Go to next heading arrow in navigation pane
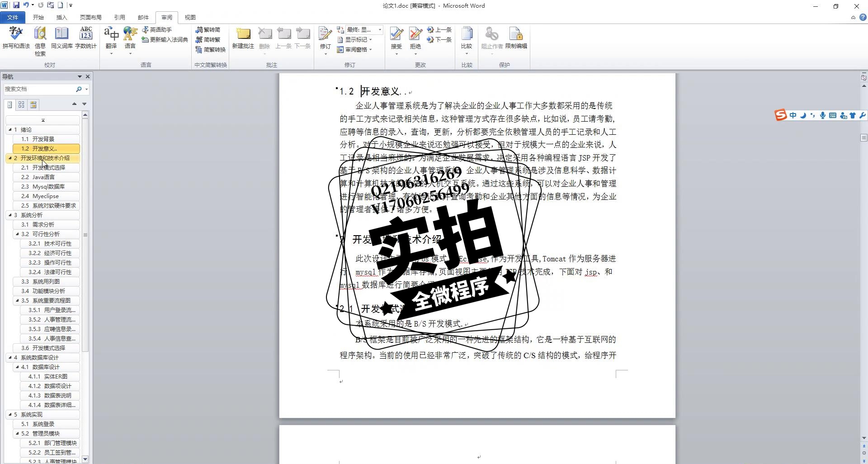868x464 pixels. point(84,104)
